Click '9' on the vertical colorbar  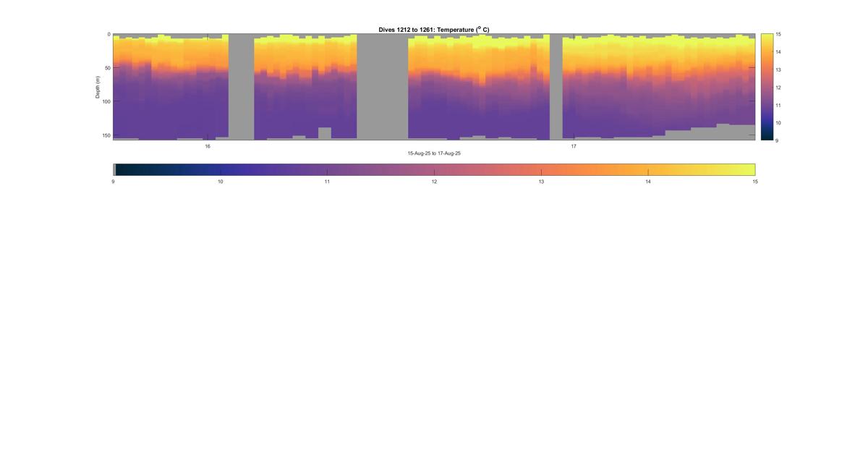(x=778, y=140)
